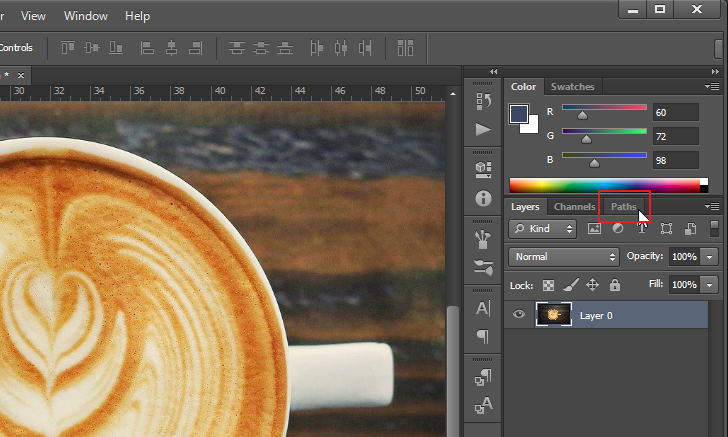Viewport: 728px width, 437px height.
Task: Switch to the Channels tab
Action: (574, 207)
